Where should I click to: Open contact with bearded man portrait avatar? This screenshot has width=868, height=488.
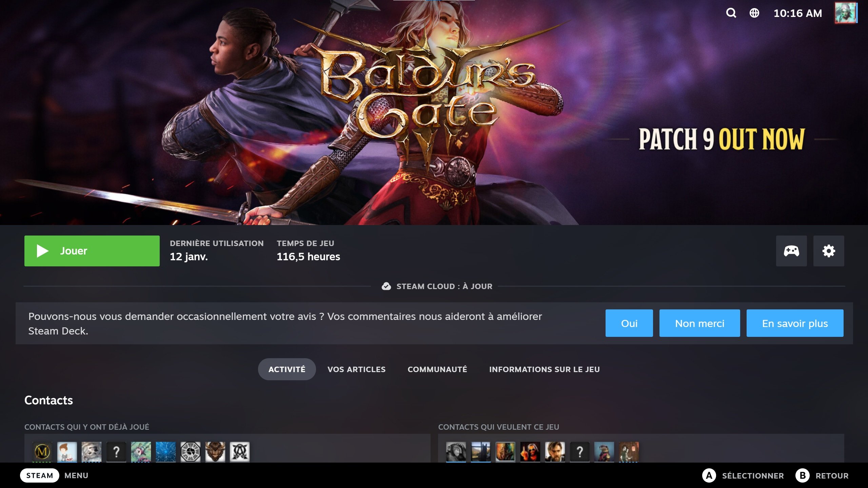pyautogui.click(x=555, y=452)
